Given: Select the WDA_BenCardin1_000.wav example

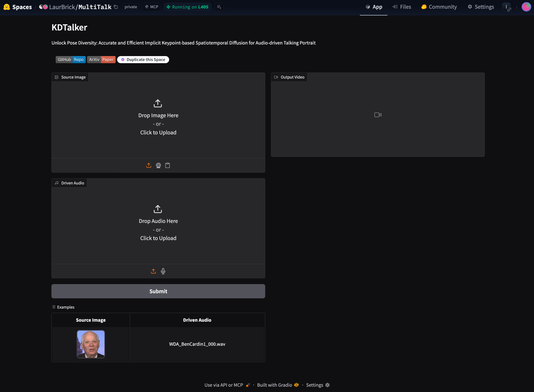Looking at the screenshot, I should (197, 344).
